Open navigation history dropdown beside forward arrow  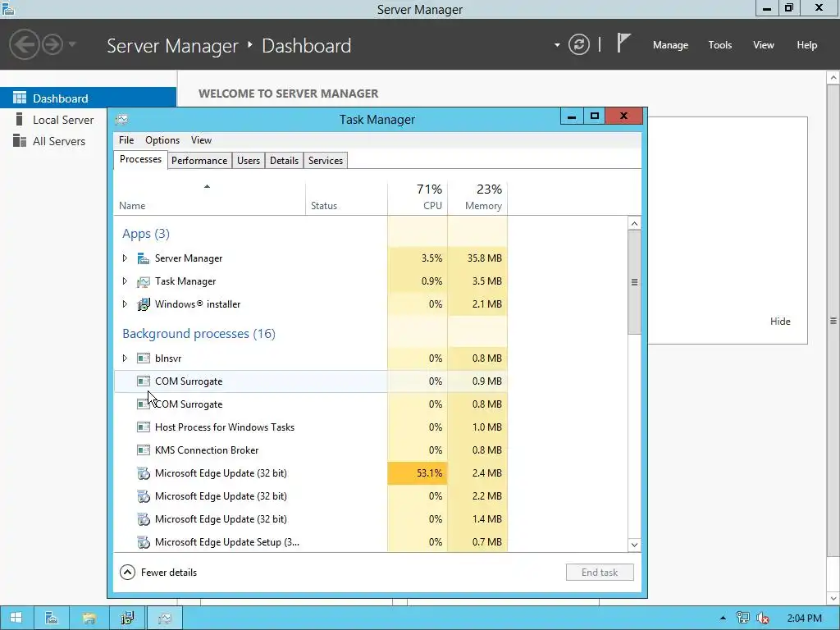[x=72, y=44]
